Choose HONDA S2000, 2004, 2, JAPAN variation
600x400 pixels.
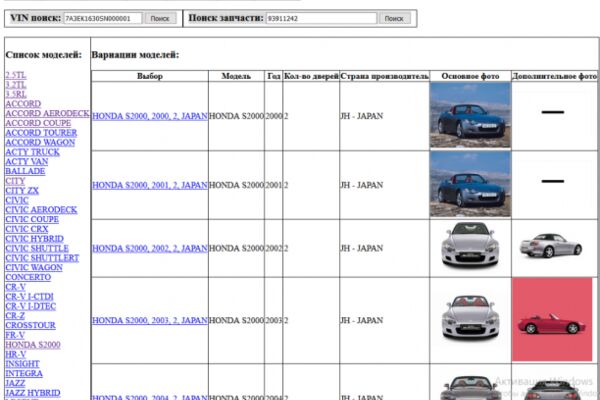[150, 397]
